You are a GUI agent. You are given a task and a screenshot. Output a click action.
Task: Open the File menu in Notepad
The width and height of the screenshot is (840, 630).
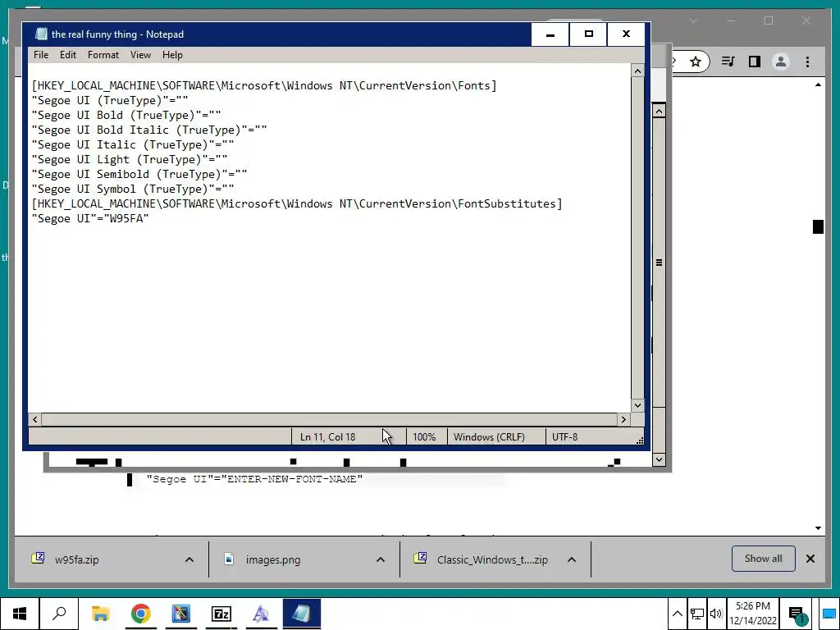[41, 55]
